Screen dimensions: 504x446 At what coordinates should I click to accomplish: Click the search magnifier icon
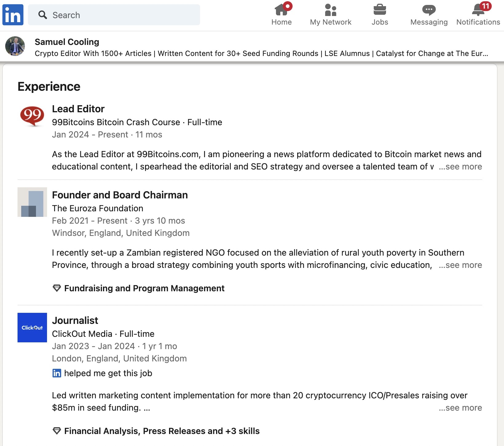(42, 15)
